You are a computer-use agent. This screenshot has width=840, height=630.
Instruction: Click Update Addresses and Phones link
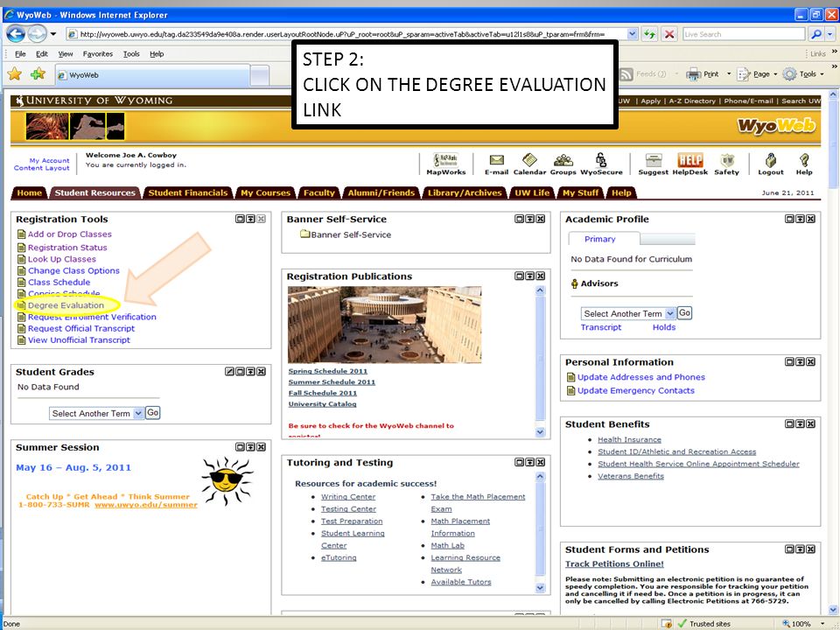click(x=640, y=377)
